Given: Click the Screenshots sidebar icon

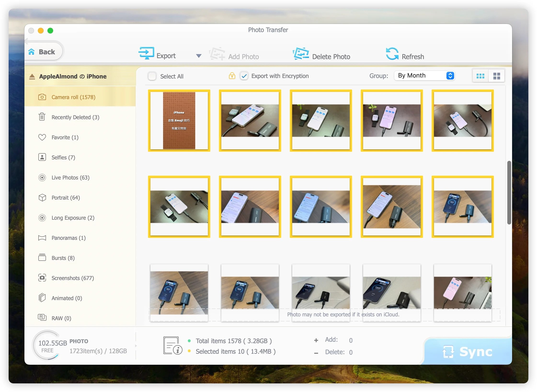Looking at the screenshot, I should pyautogui.click(x=41, y=278).
